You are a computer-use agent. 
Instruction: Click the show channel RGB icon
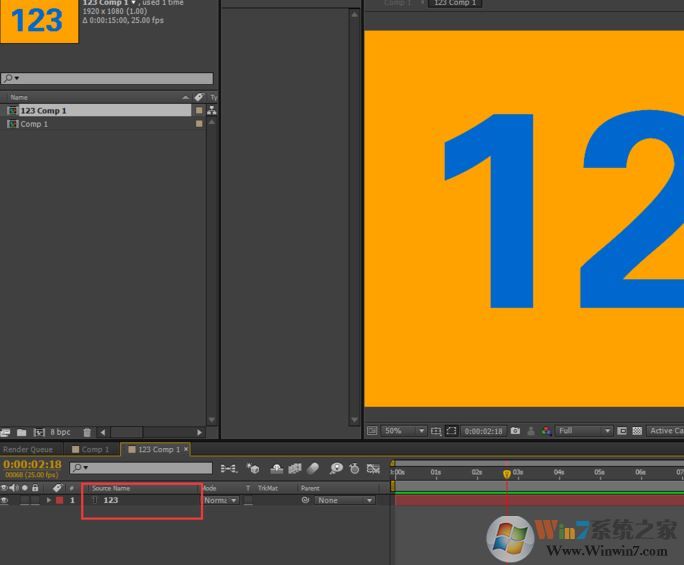pyautogui.click(x=545, y=431)
